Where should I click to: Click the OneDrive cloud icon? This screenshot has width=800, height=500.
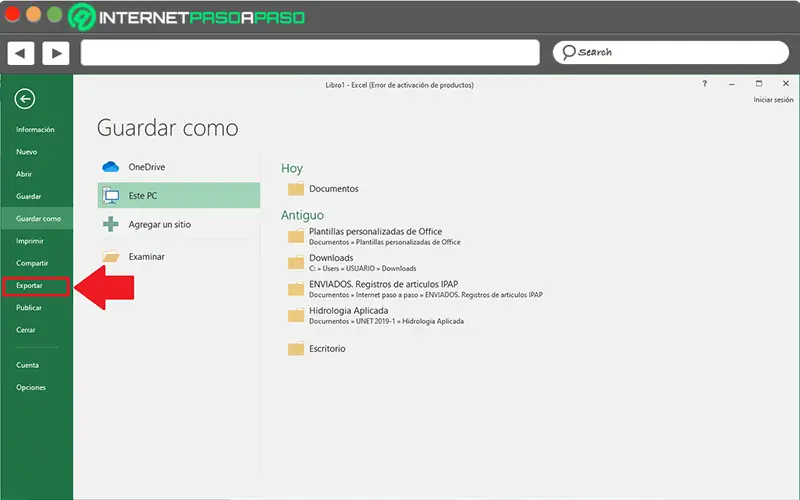tap(111, 167)
